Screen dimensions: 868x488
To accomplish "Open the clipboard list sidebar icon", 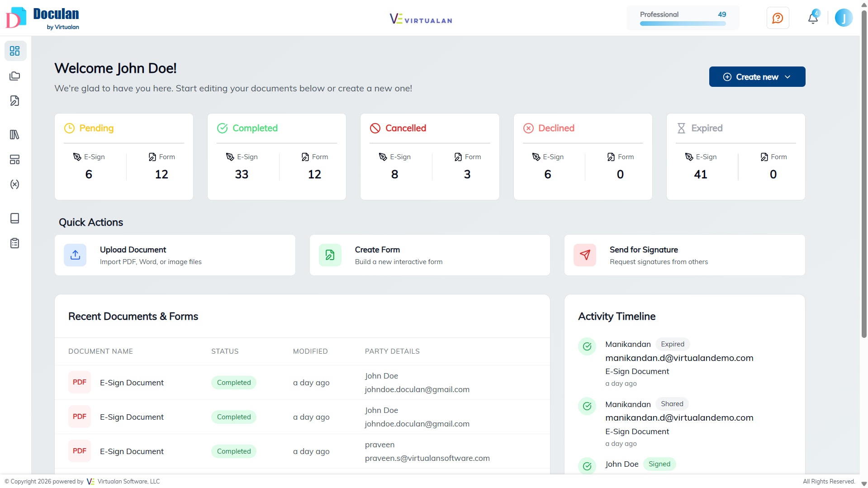I will point(15,243).
